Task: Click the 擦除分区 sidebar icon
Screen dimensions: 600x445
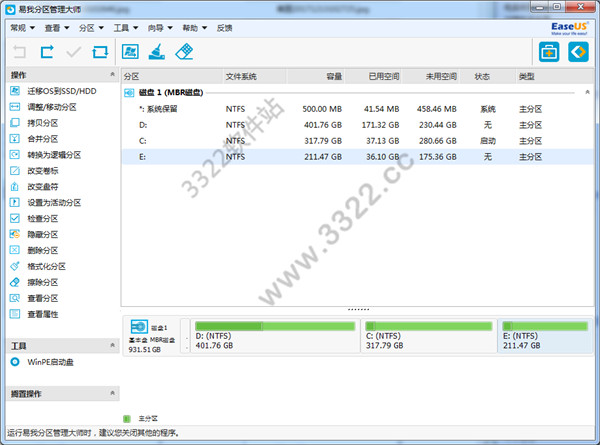Action: (x=15, y=282)
